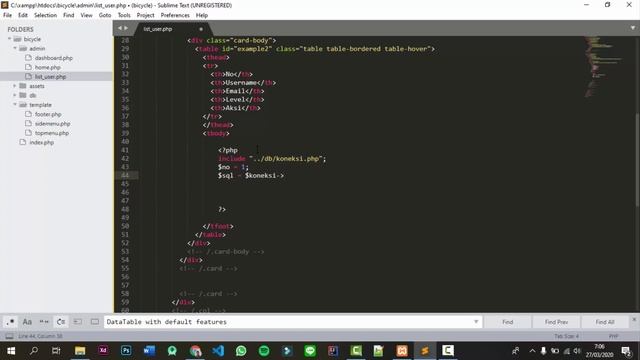Click PHP syntax selector in status bar
The image size is (640, 360).
(x=613, y=336)
